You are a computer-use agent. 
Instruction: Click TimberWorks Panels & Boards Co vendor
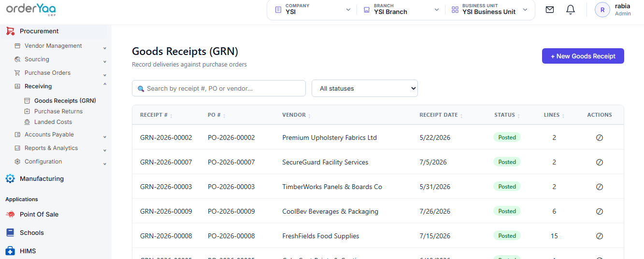tap(332, 187)
